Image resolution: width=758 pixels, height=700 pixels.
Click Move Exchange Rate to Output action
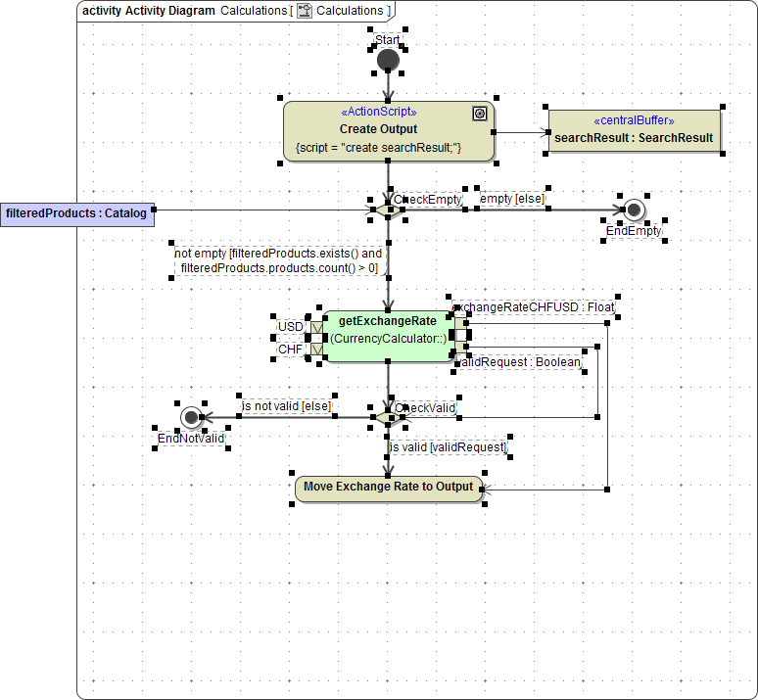click(389, 488)
